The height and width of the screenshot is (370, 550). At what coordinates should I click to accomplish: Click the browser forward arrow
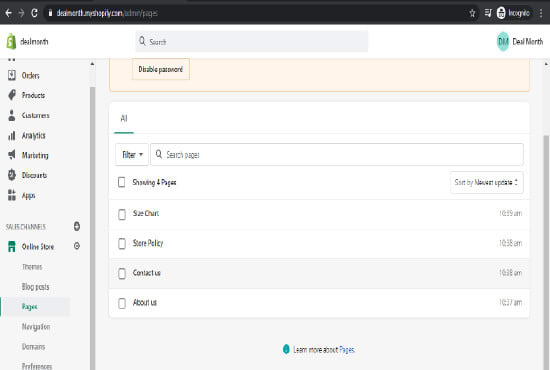tap(21, 13)
